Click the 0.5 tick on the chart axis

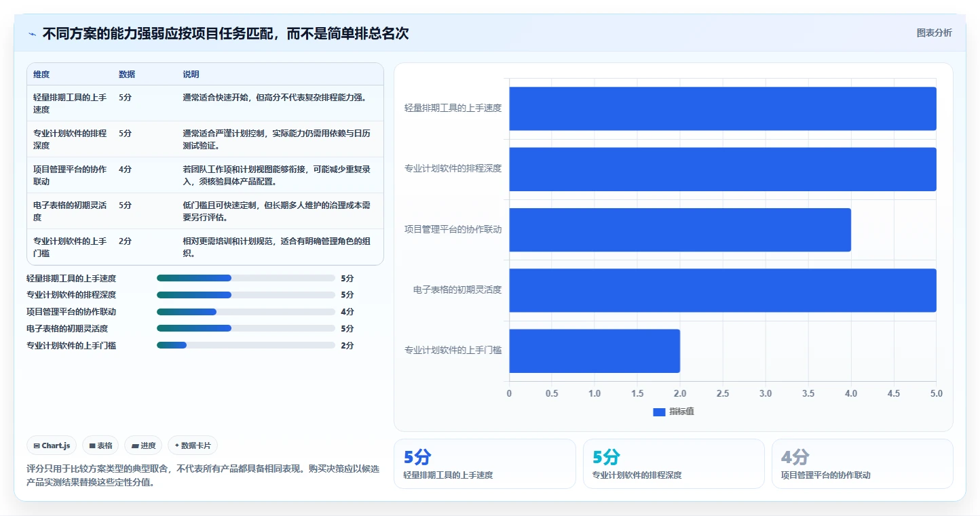(x=552, y=393)
